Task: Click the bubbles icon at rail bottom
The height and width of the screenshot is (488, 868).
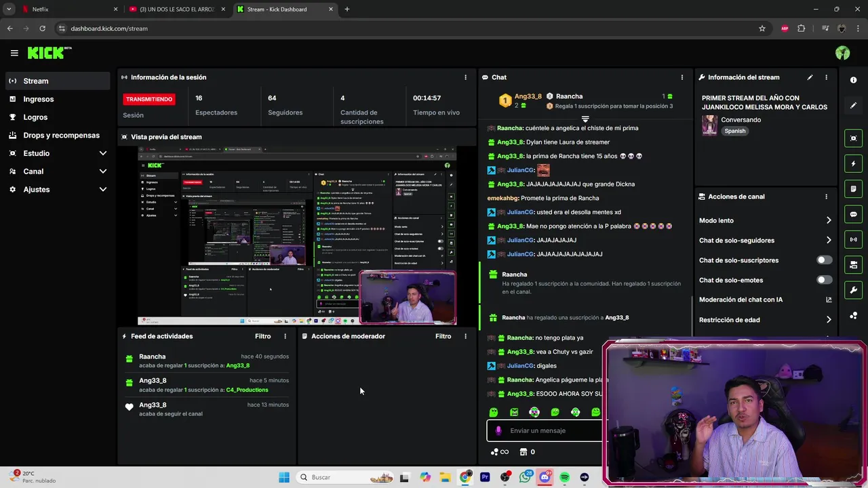Action: (853, 315)
